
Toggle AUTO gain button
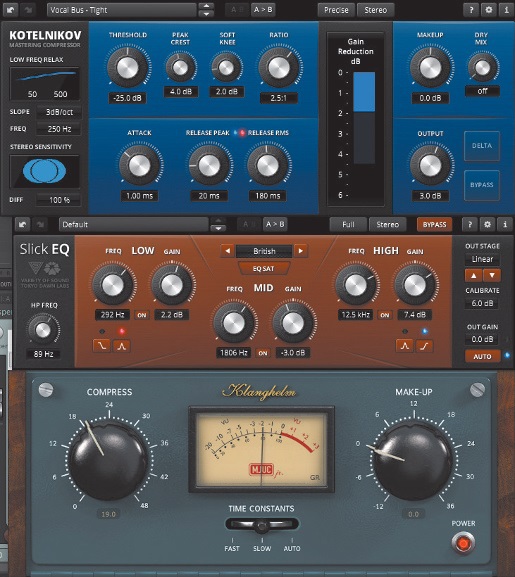pyautogui.click(x=482, y=356)
